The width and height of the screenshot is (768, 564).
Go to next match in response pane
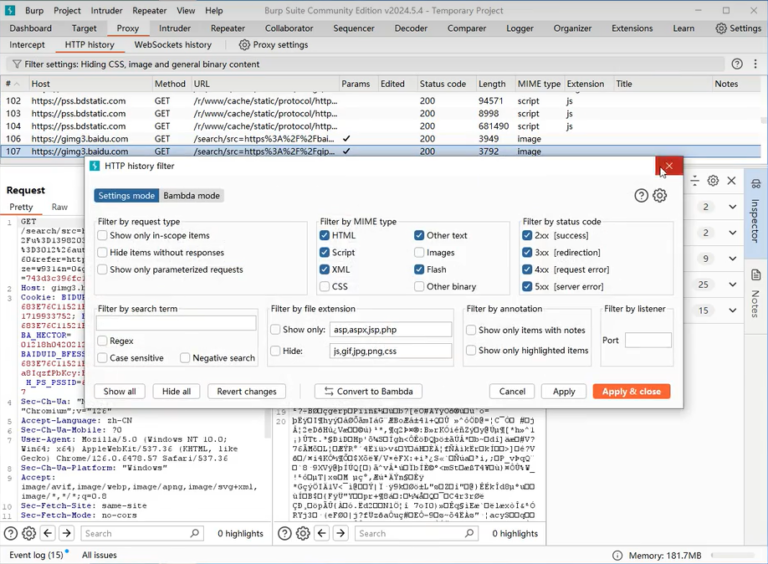(341, 533)
